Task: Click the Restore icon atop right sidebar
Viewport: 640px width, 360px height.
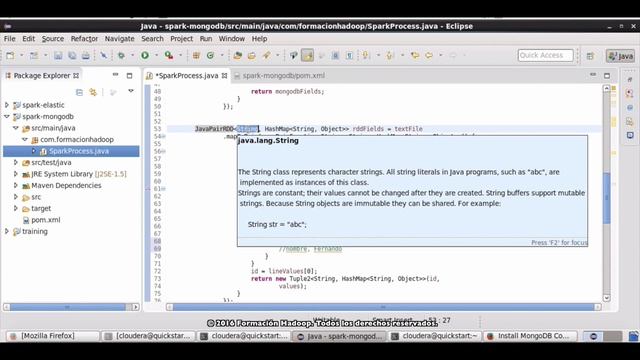Action: pyautogui.click(x=630, y=79)
